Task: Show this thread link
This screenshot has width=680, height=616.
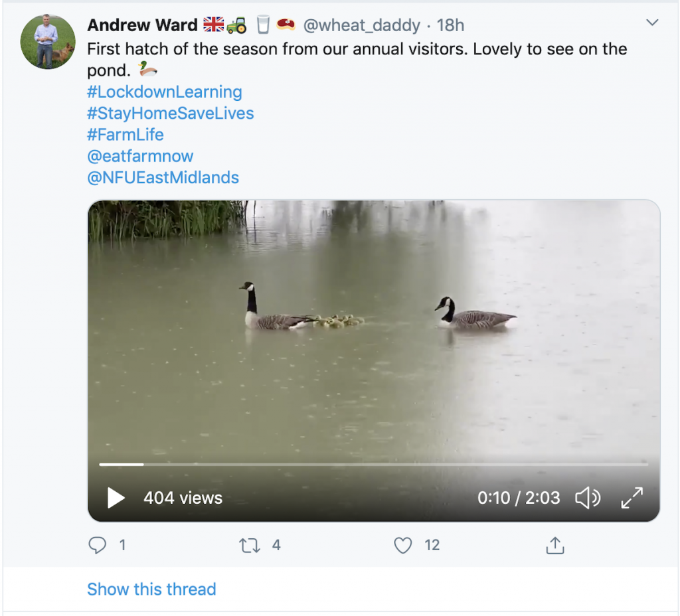Action: pos(151,589)
